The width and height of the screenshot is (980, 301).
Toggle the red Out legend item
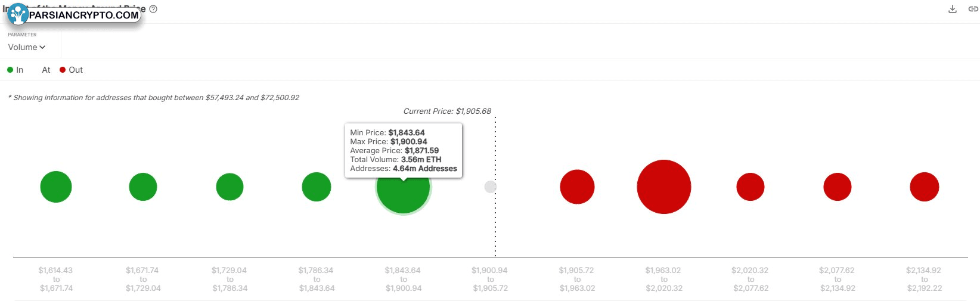coord(71,70)
